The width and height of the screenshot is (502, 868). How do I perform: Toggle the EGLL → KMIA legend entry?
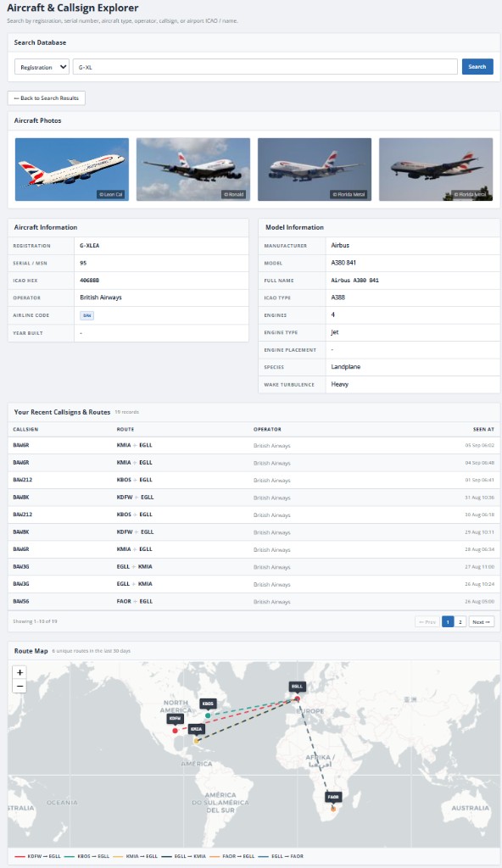tap(184, 856)
